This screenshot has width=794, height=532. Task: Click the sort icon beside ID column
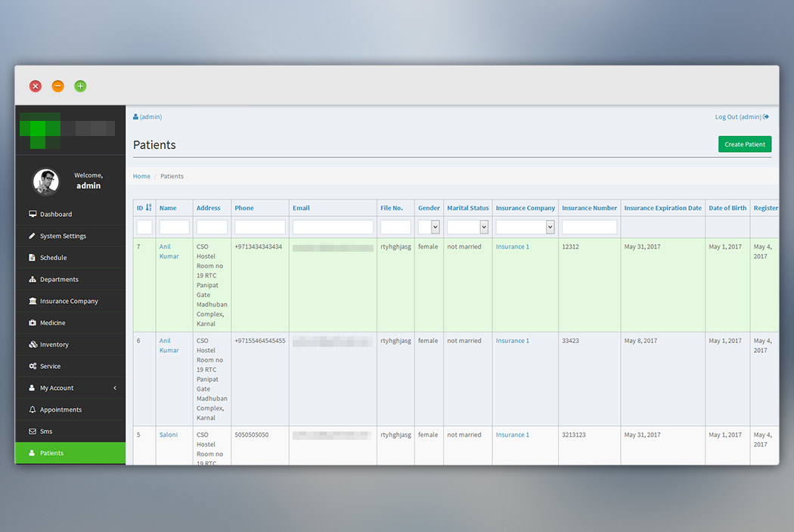pos(148,208)
